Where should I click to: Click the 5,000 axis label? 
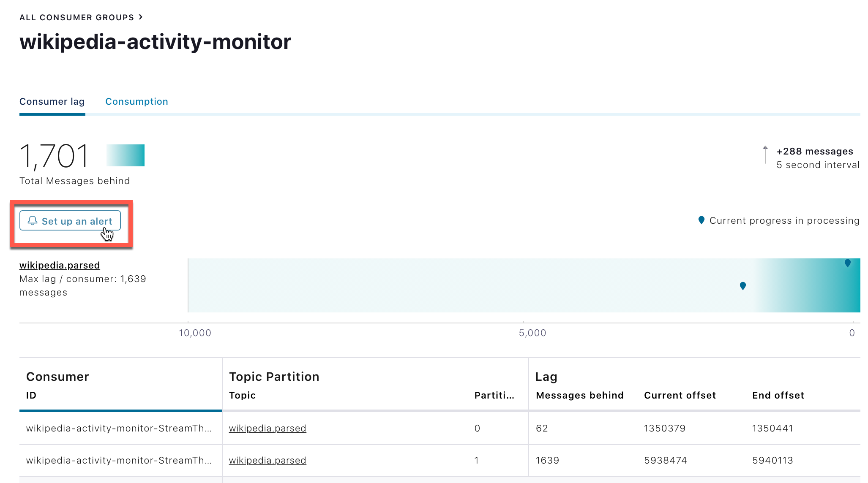pos(532,333)
